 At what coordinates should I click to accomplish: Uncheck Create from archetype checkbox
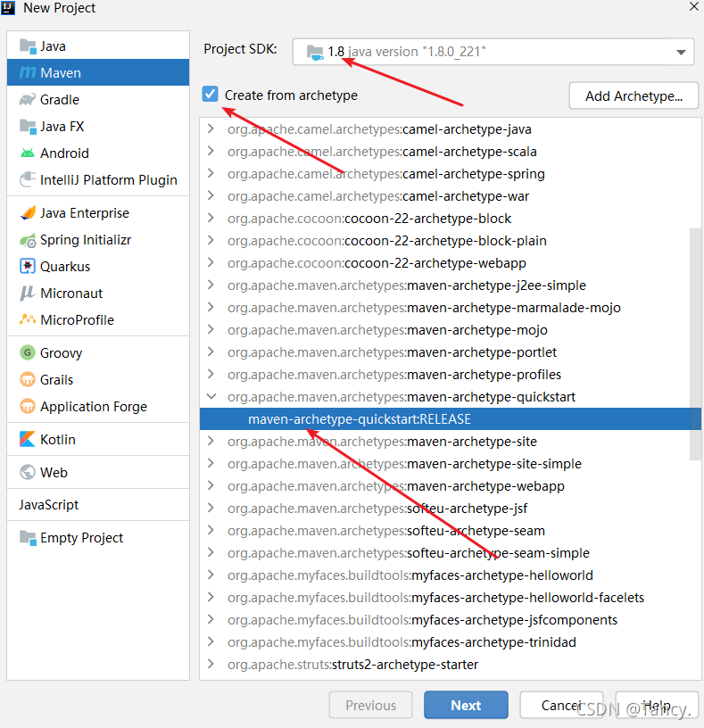click(210, 94)
